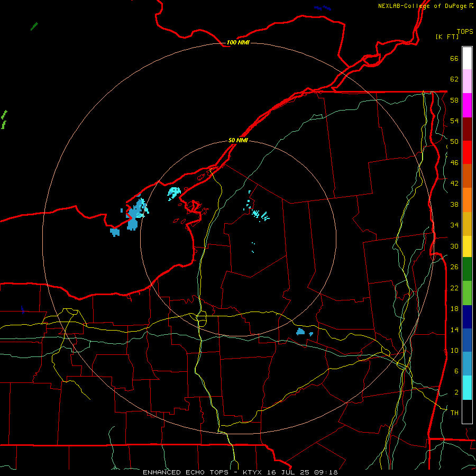Viewport: 476px width, 476px height.
Task: Click the cyan legend swatch
Action: 467,388
